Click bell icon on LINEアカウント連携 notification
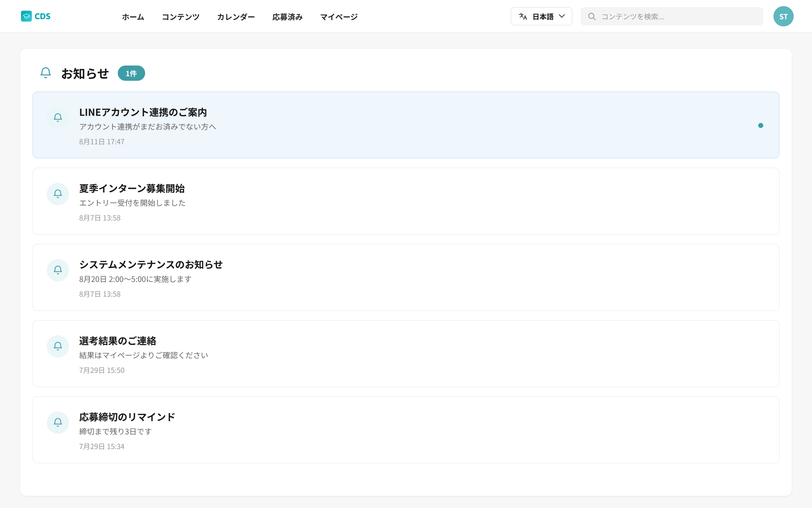 coord(58,118)
